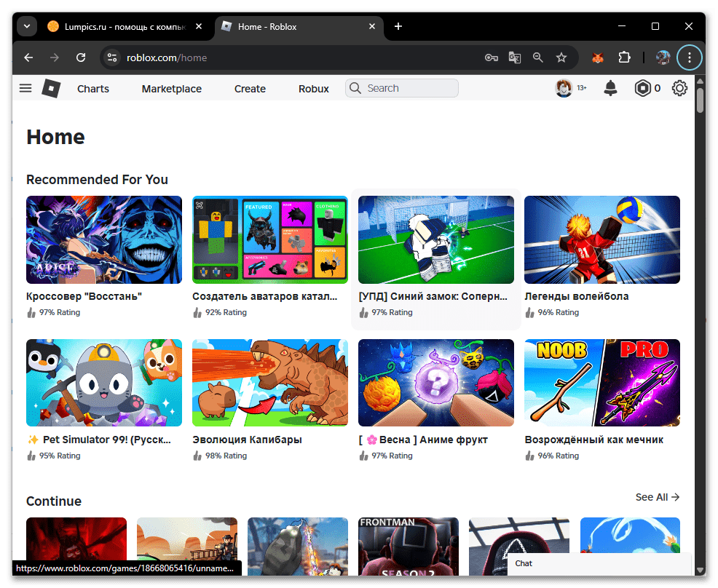Select the NOOB vs PRO sword thumbnail

pyautogui.click(x=602, y=383)
